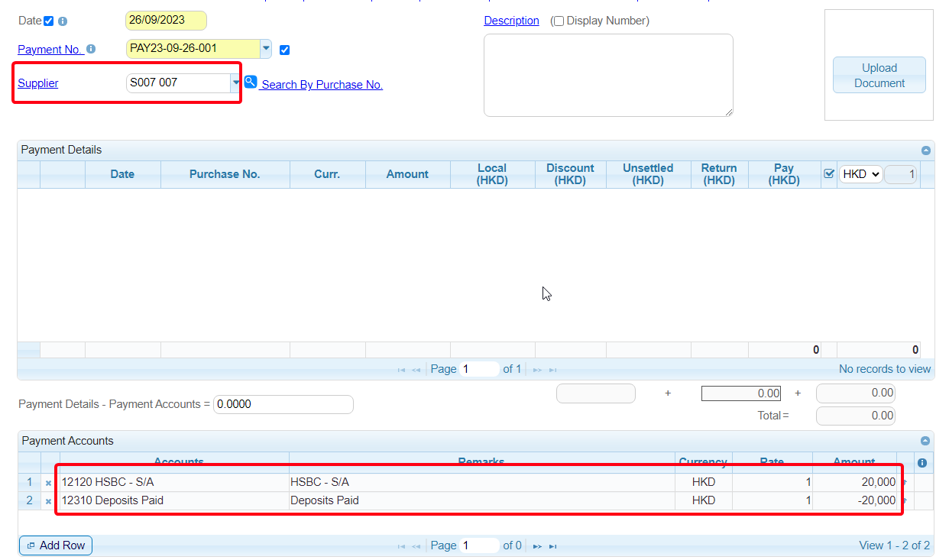This screenshot has width=949, height=560.
Task: Click the Upload Document button
Action: point(879,76)
